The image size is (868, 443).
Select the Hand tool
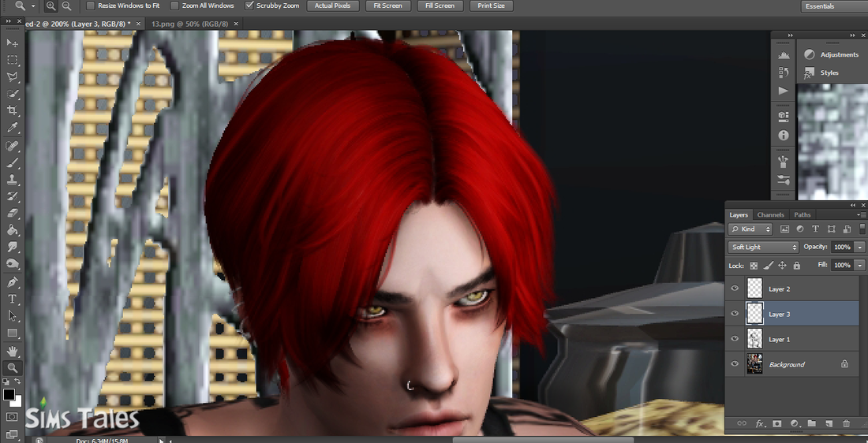pyautogui.click(x=12, y=352)
